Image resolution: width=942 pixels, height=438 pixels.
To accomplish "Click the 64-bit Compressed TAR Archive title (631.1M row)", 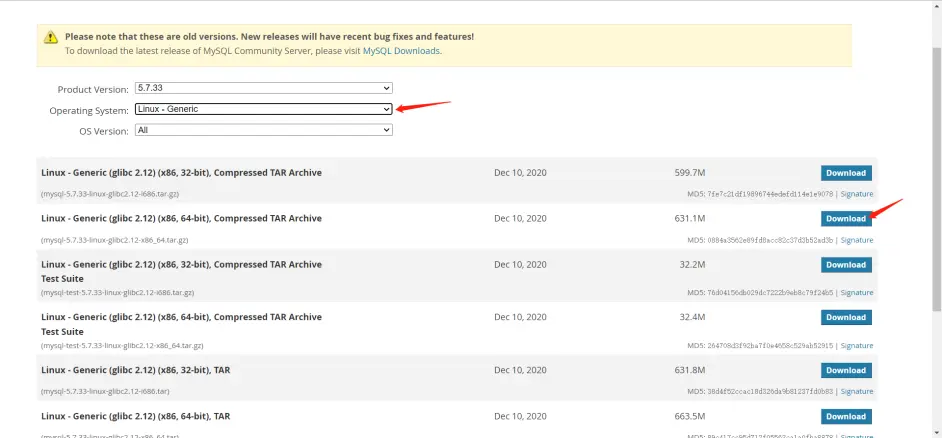I will pyautogui.click(x=181, y=219).
